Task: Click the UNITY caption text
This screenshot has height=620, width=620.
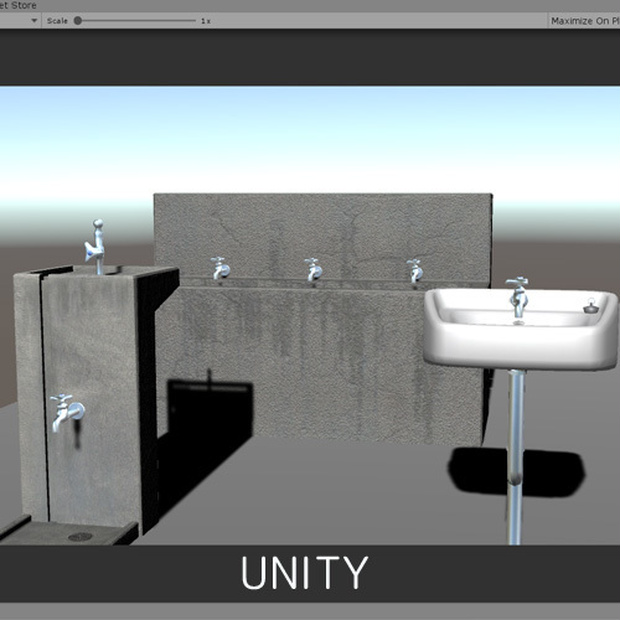Action: [304, 573]
